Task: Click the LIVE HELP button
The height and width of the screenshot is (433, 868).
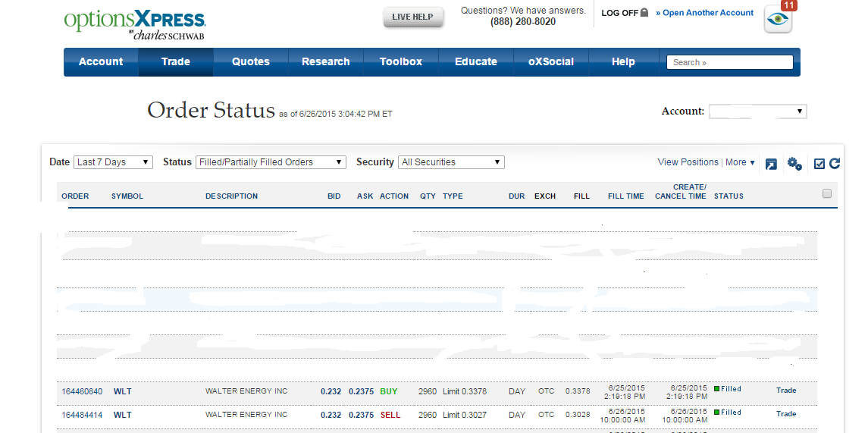Action: (413, 17)
